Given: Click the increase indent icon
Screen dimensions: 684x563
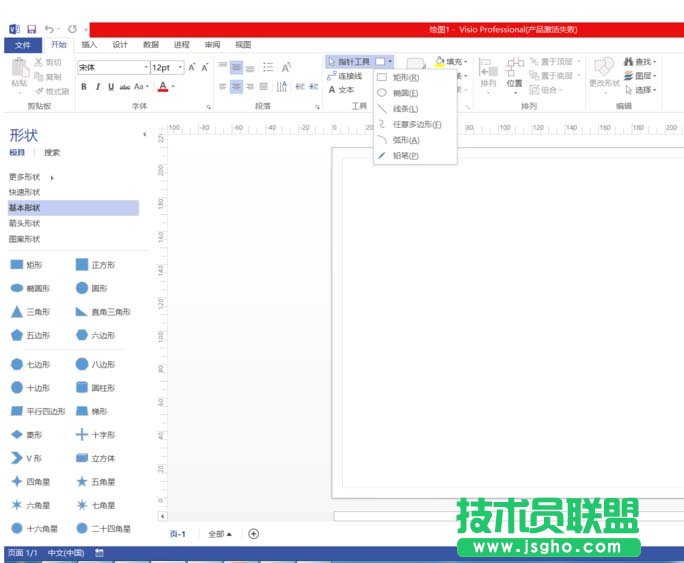Looking at the screenshot, I should pos(313,86).
